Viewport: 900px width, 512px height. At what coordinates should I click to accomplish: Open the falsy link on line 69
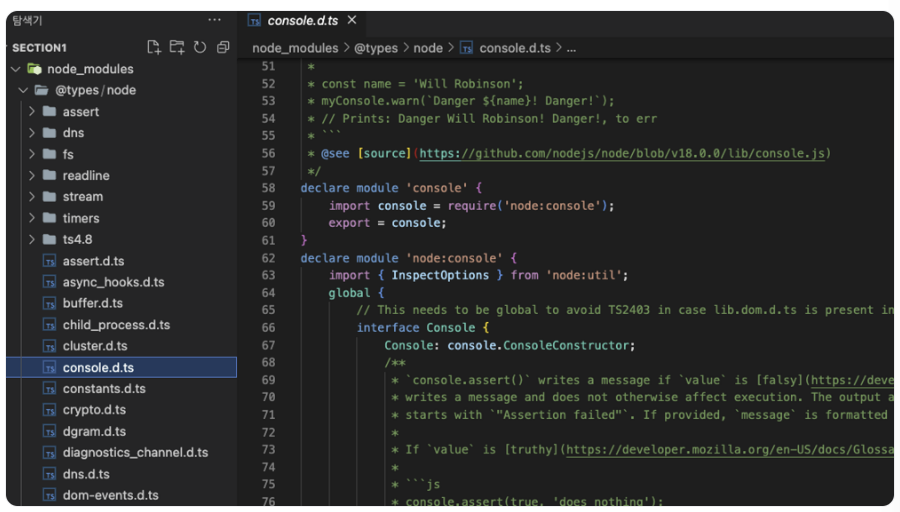[852, 380]
